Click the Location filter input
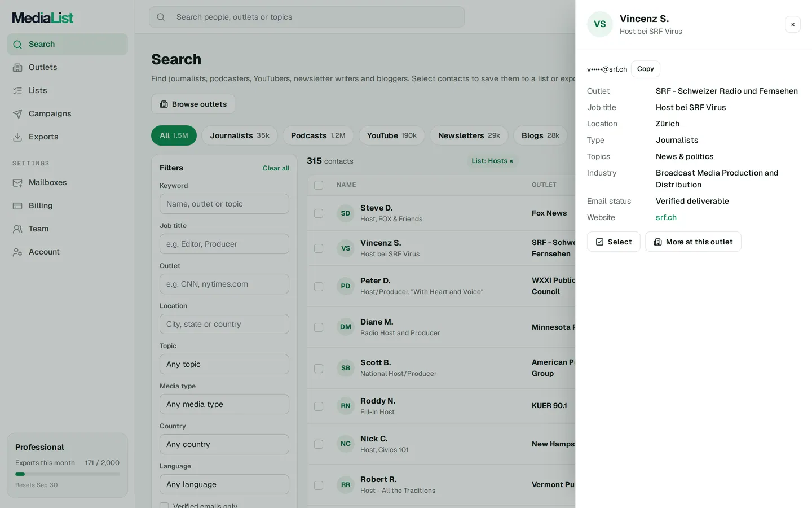Image resolution: width=812 pixels, height=508 pixels. [x=224, y=324]
